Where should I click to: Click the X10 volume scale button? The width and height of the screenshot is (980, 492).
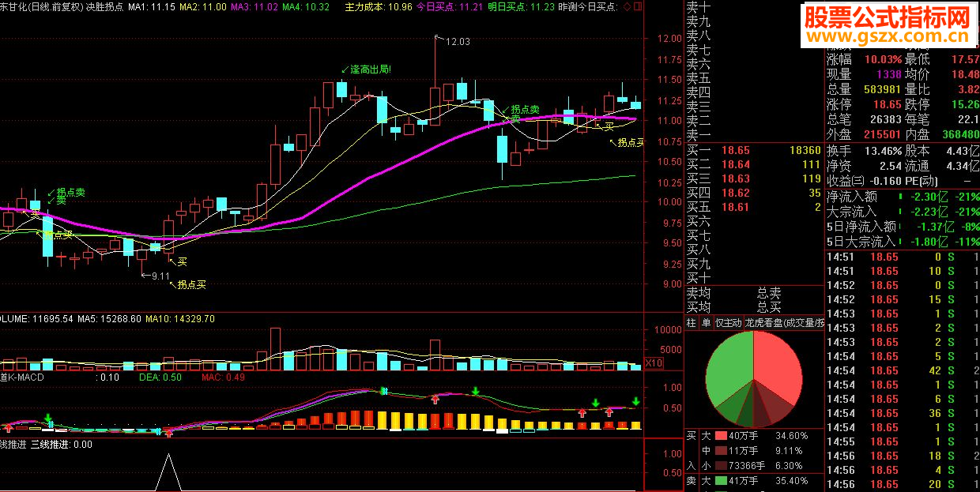(654, 364)
